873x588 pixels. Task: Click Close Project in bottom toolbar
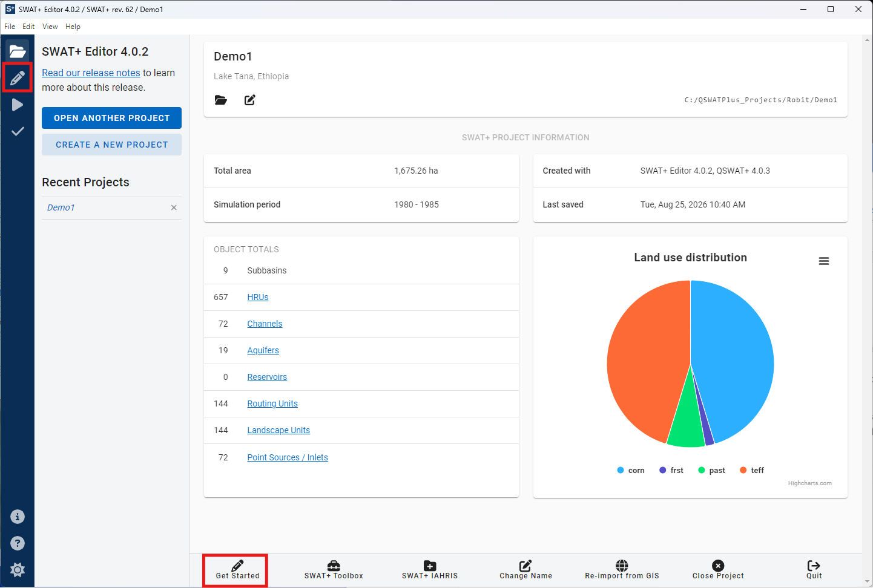718,570
